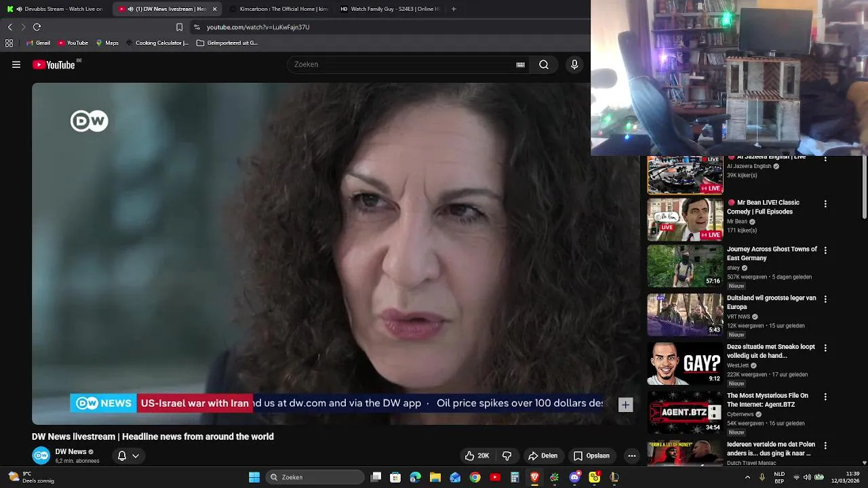Open File Explorer from the taskbar
This screenshot has width=868, height=488.
coord(435,477)
